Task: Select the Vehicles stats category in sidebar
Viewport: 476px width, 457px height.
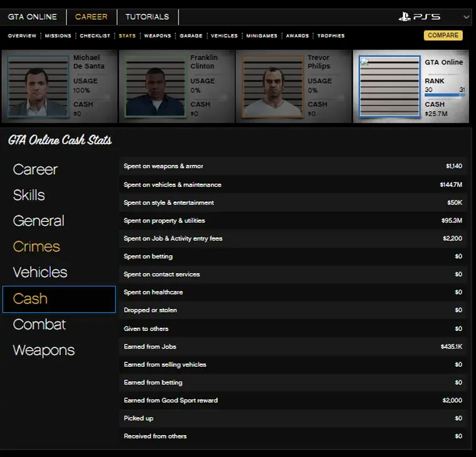Action: tap(40, 272)
